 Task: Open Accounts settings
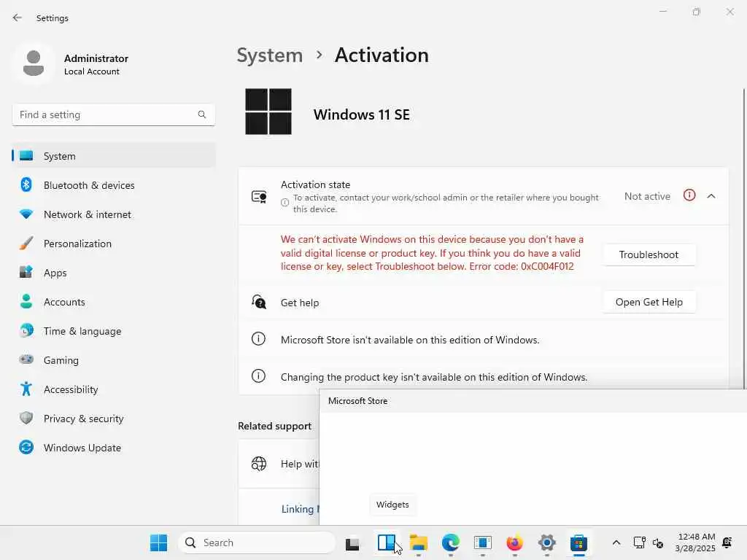pyautogui.click(x=113, y=302)
